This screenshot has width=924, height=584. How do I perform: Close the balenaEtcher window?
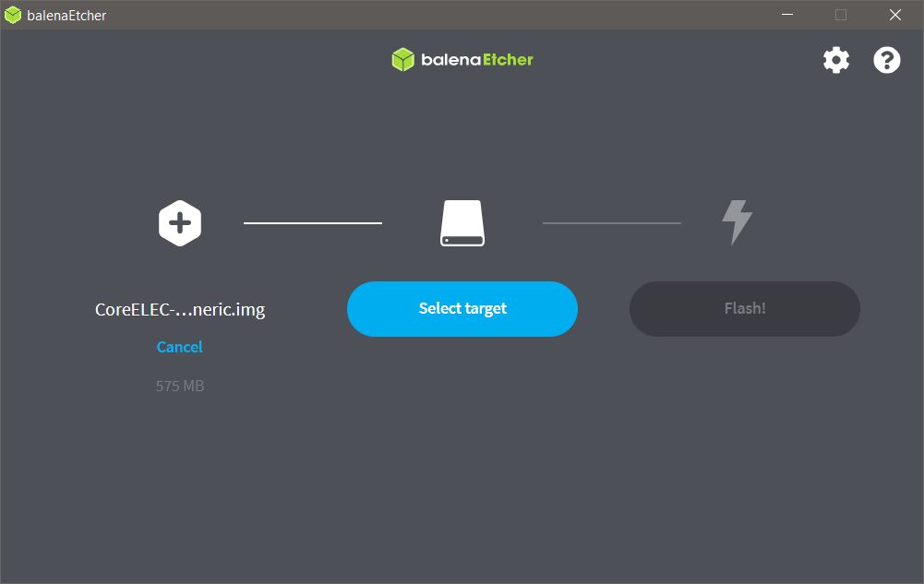[895, 15]
